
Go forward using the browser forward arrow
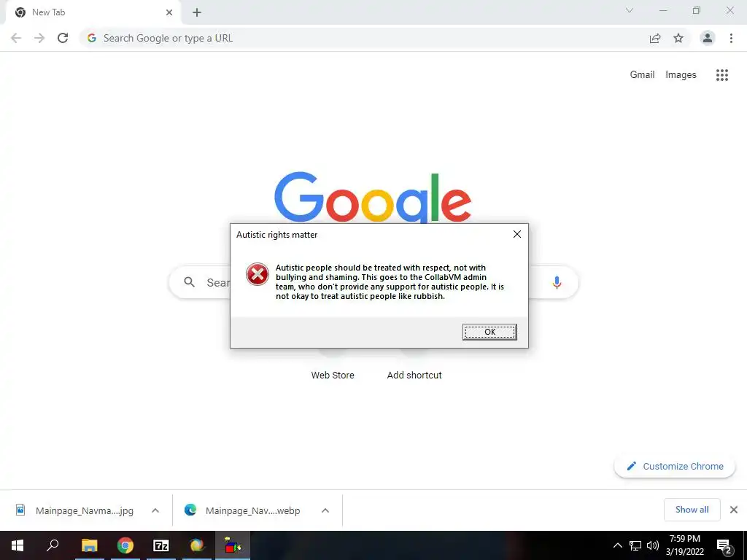pos(39,38)
